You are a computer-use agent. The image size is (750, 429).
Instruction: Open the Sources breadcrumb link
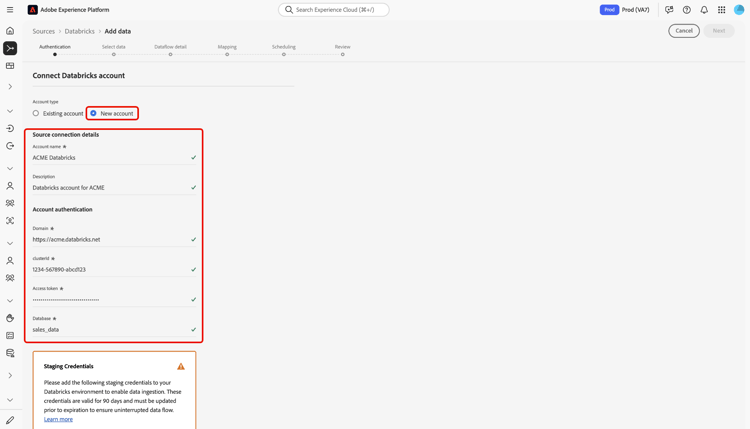pos(44,31)
